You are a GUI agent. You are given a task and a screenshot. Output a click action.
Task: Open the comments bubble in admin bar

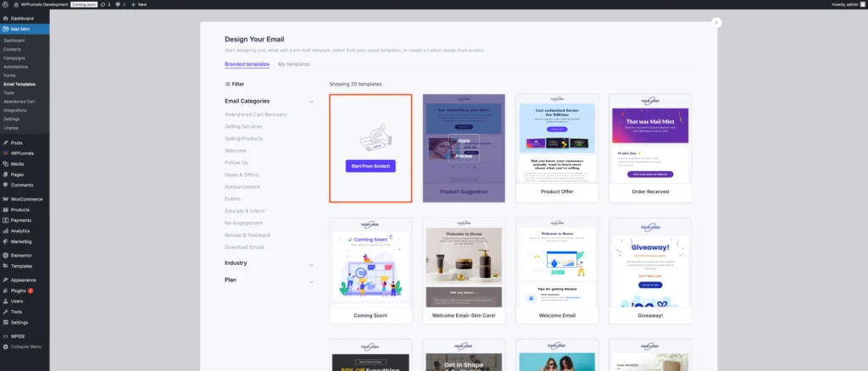click(120, 4)
